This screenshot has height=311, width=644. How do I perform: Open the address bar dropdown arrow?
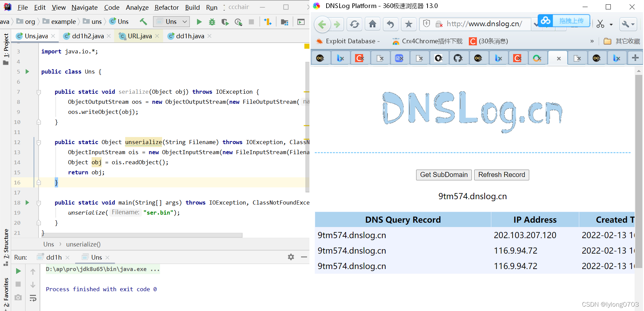(x=536, y=24)
